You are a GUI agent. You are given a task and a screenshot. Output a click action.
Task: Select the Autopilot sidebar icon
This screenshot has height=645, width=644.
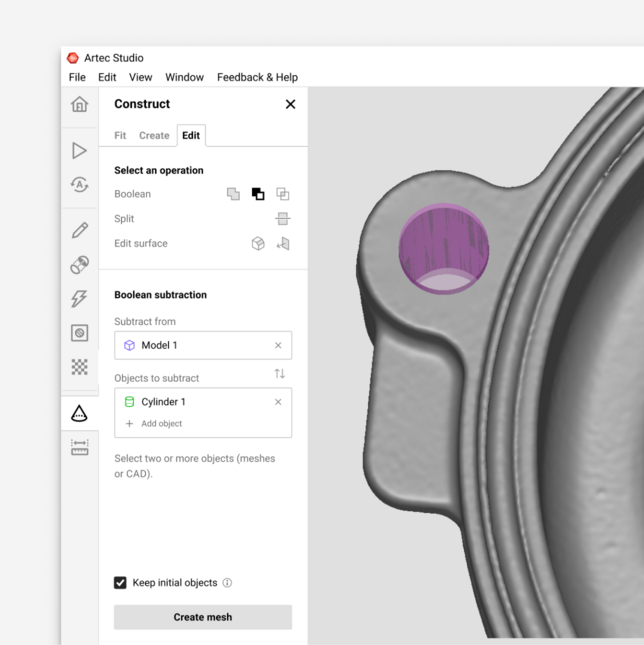click(79, 184)
